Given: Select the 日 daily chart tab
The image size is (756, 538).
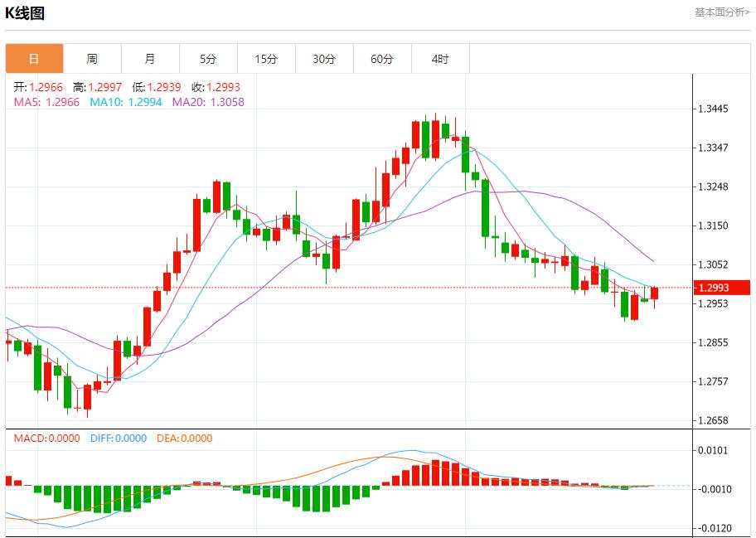Looking at the screenshot, I should click(x=34, y=59).
